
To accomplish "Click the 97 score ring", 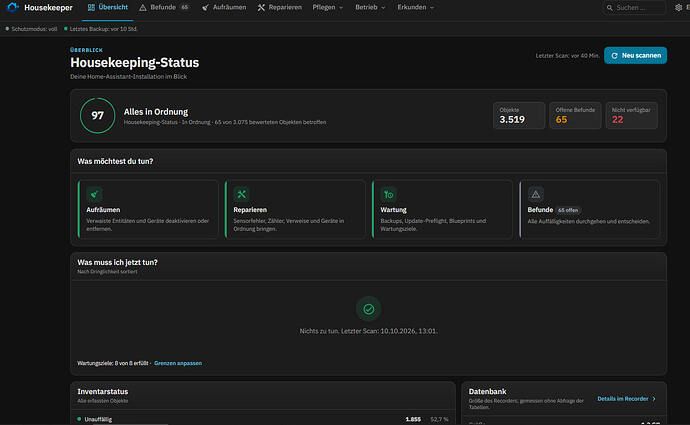I will (x=97, y=116).
